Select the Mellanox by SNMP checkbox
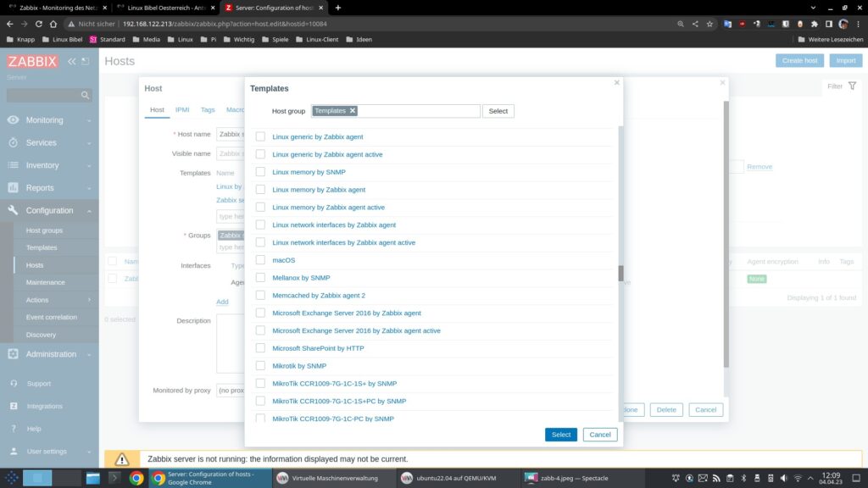The height and width of the screenshot is (488, 868). tap(260, 278)
